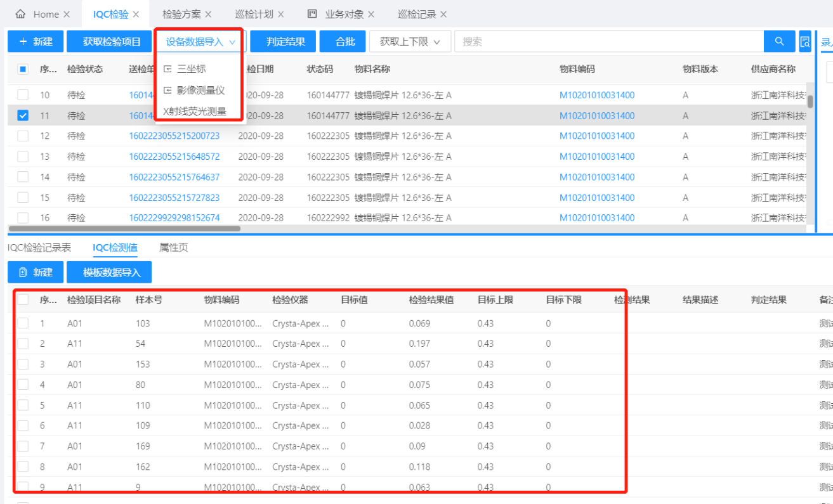Click the top 新建 button
The width and height of the screenshot is (833, 504).
36,42
